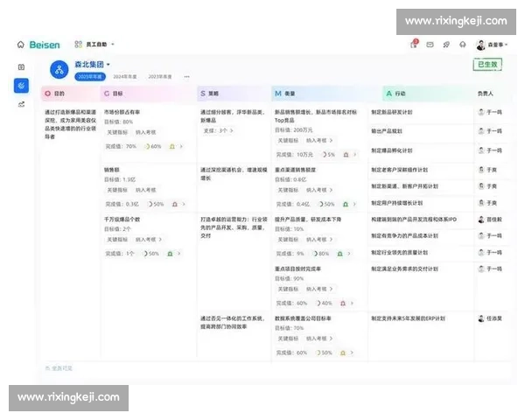The height and width of the screenshot is (420, 525).
Task: Click bell icon on 重点项目按时完成率 card
Action: pyautogui.click(x=343, y=303)
